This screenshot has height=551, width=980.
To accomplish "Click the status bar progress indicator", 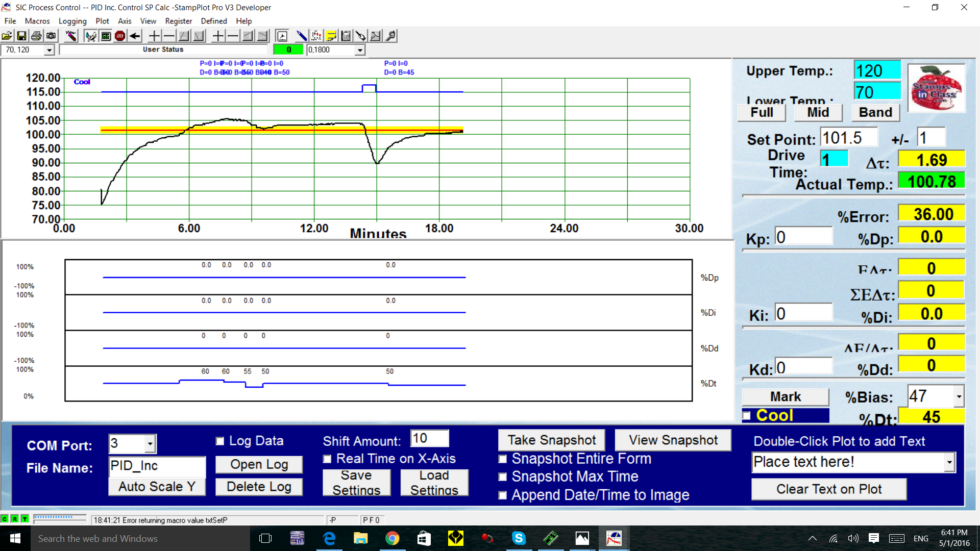I will (60, 519).
